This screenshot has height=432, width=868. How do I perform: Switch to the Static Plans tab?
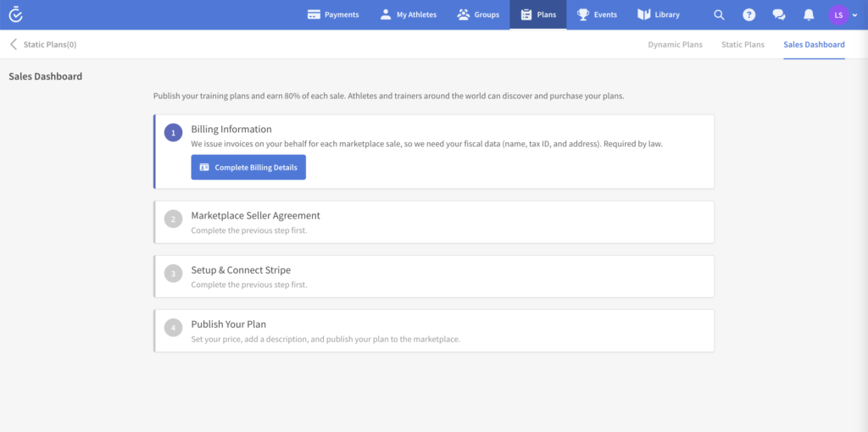tap(743, 45)
